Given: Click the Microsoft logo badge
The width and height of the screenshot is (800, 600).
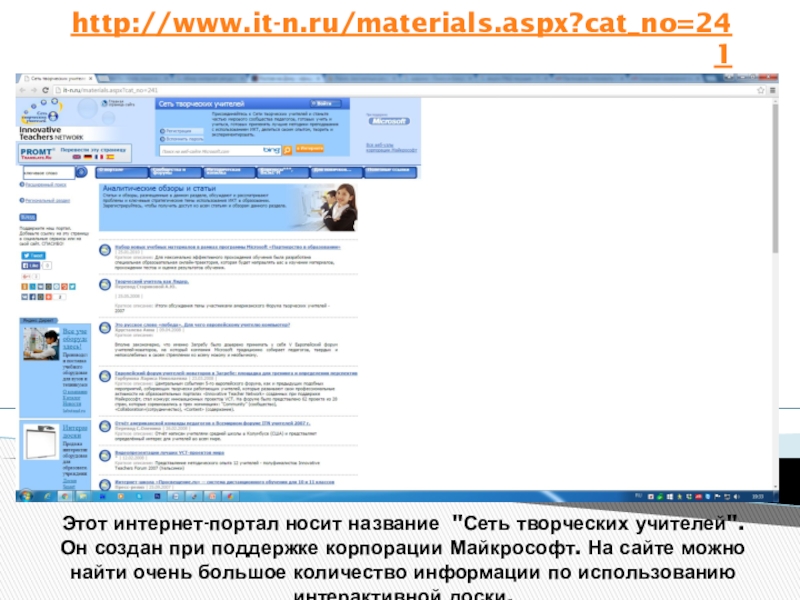Looking at the screenshot, I should (x=389, y=121).
